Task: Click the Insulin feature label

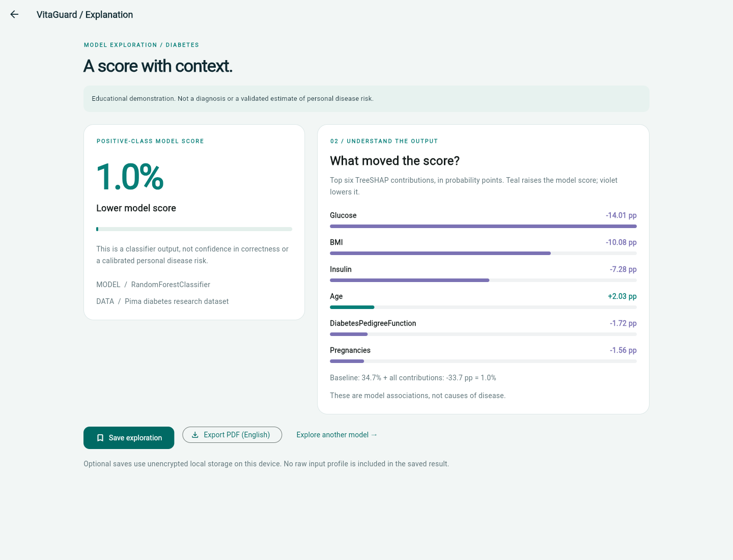Action: 341,269
